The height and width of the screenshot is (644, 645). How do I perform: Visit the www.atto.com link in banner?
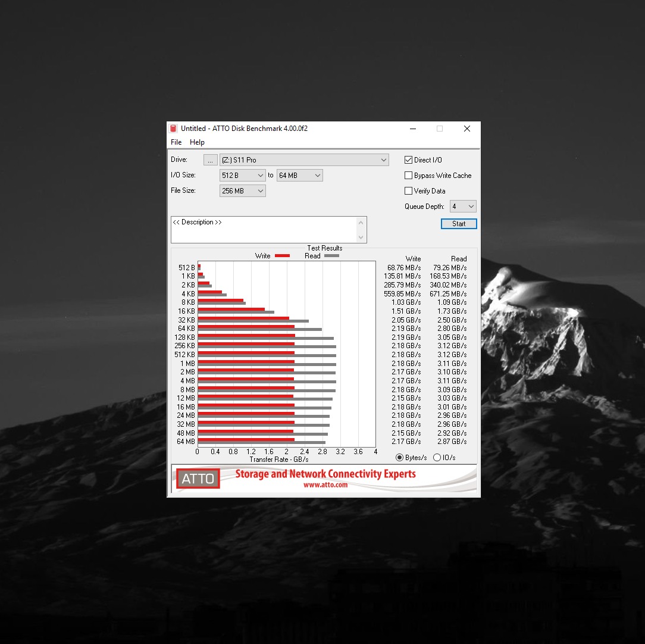(325, 485)
